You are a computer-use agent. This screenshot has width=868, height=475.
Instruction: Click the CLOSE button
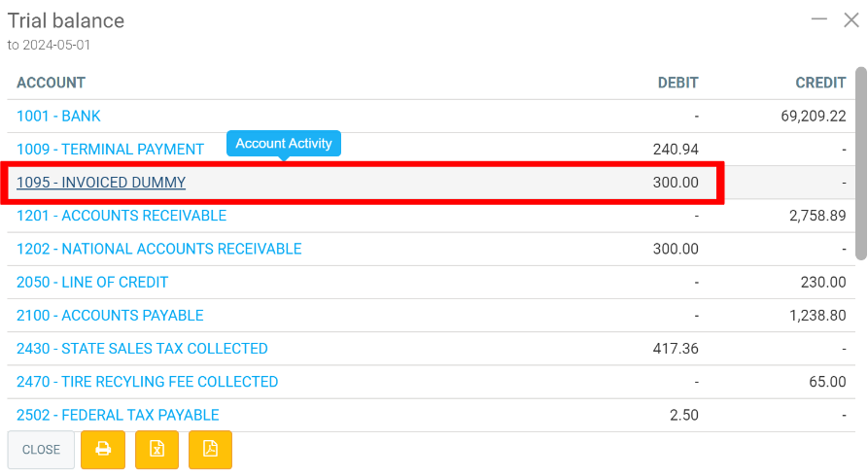click(41, 450)
